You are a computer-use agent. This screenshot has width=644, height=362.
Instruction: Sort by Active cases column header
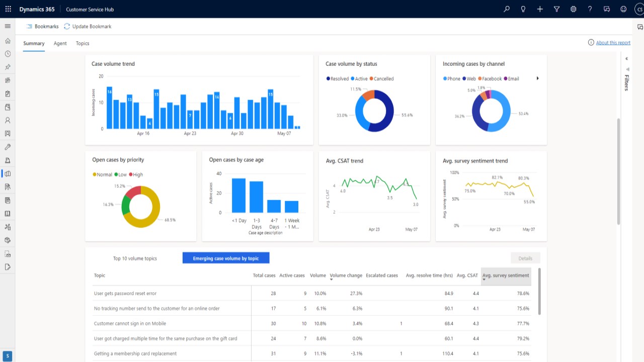pyautogui.click(x=292, y=276)
